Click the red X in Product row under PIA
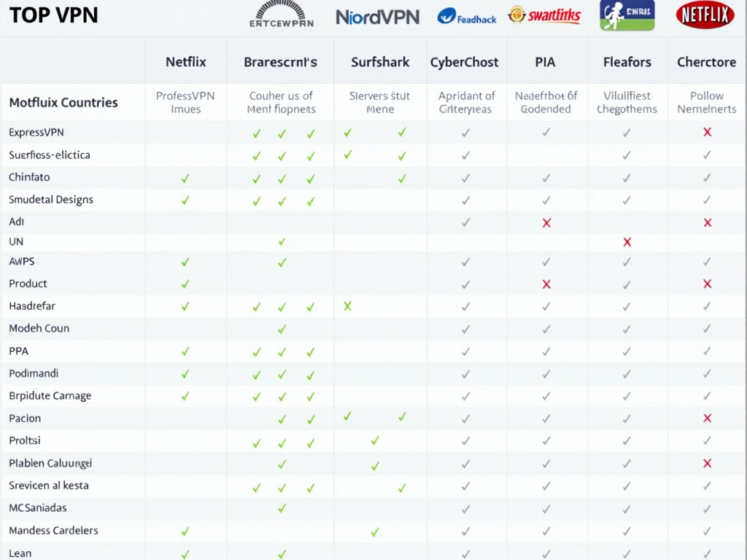747x560 pixels. coord(546,284)
